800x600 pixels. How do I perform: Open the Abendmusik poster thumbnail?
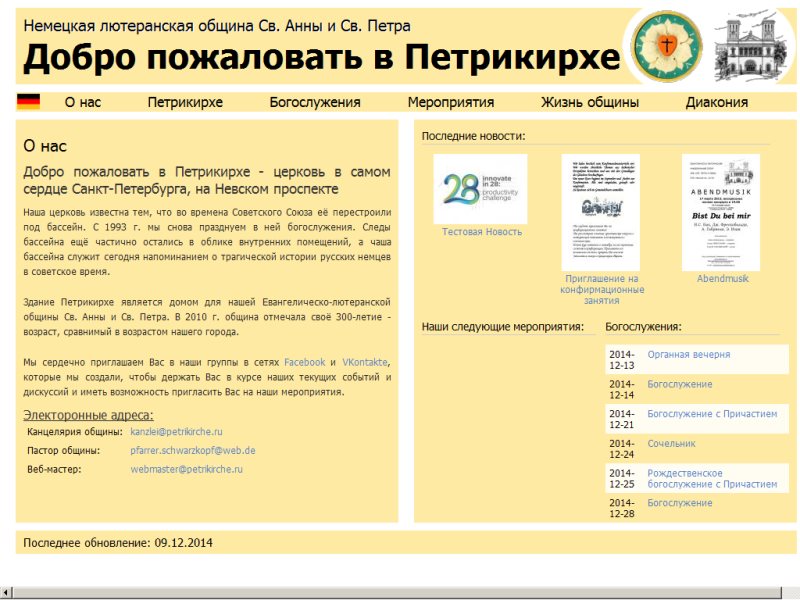pyautogui.click(x=721, y=212)
